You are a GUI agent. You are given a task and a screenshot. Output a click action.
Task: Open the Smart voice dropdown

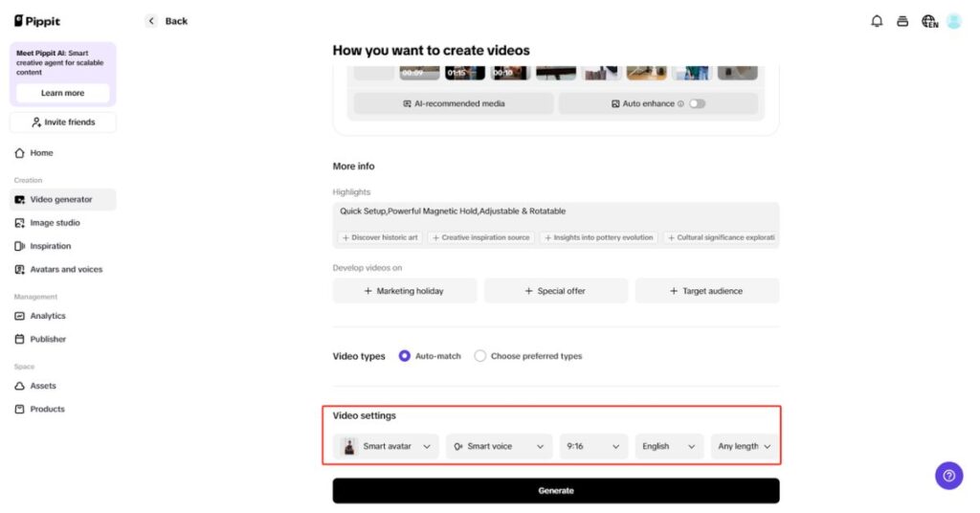coord(499,446)
